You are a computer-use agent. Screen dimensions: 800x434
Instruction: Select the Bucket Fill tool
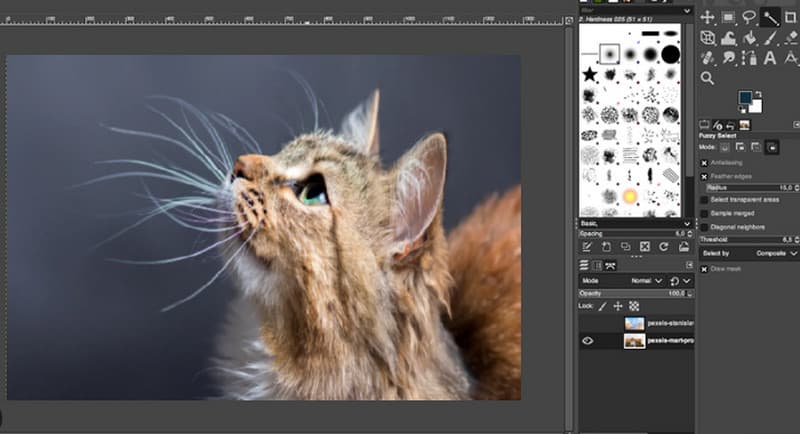pyautogui.click(x=749, y=38)
